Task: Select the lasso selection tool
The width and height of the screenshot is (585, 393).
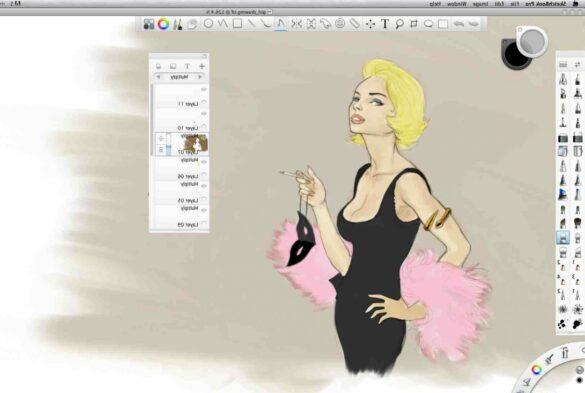Action: pos(428,24)
